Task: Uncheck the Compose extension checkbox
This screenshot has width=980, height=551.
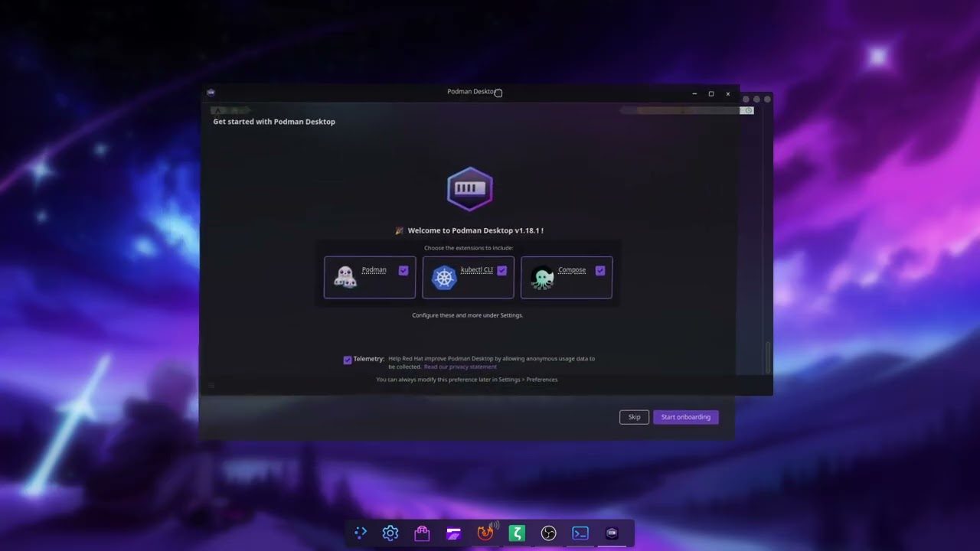Action: (600, 270)
